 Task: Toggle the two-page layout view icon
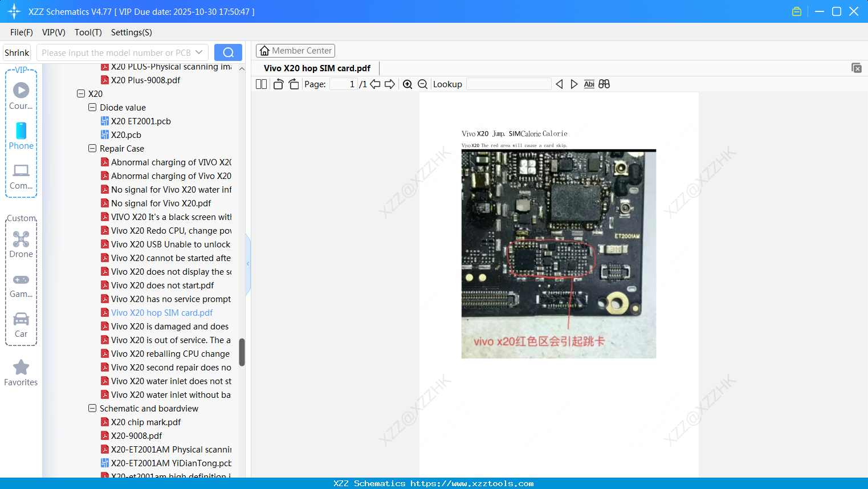(261, 84)
